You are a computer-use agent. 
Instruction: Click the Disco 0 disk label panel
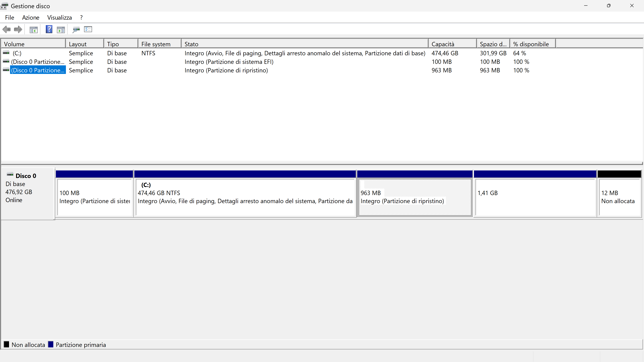pos(28,194)
